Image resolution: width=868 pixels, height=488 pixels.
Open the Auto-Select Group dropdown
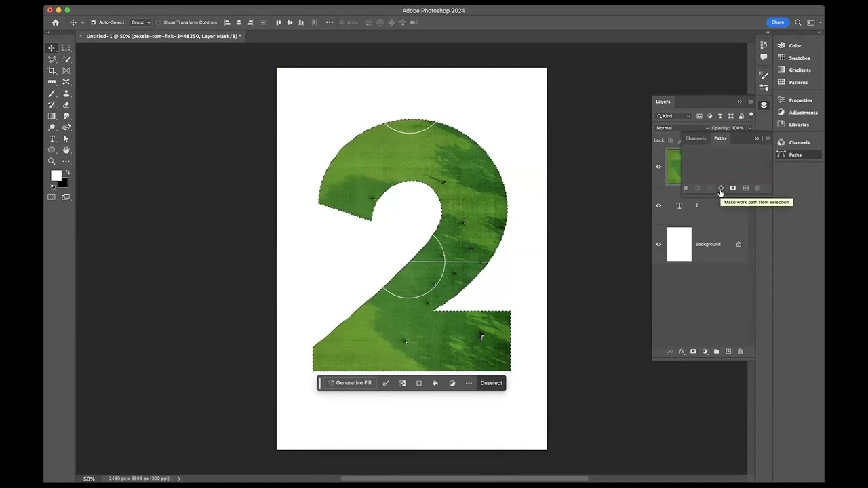click(140, 22)
